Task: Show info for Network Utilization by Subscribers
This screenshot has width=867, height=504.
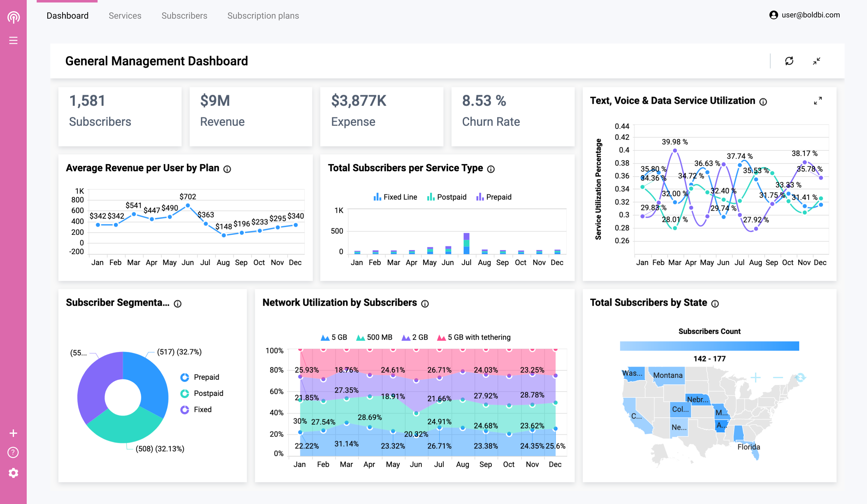Action: pos(425,304)
